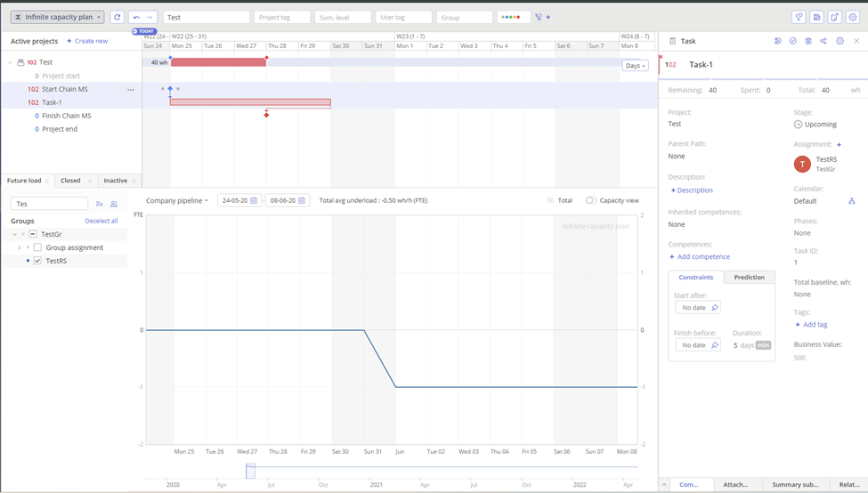Image resolution: width=868 pixels, height=493 pixels.
Task: Enable the Capacity view toggle
Action: [591, 200]
